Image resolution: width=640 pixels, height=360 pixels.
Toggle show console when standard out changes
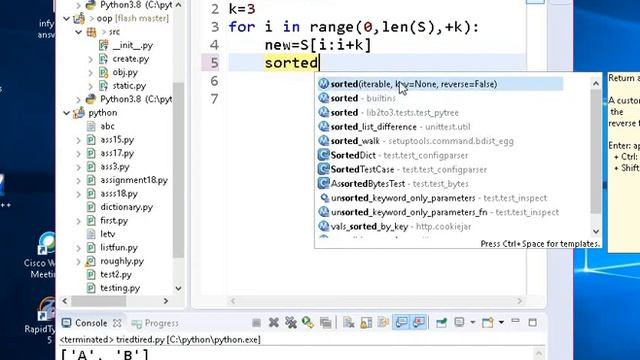coord(401,322)
